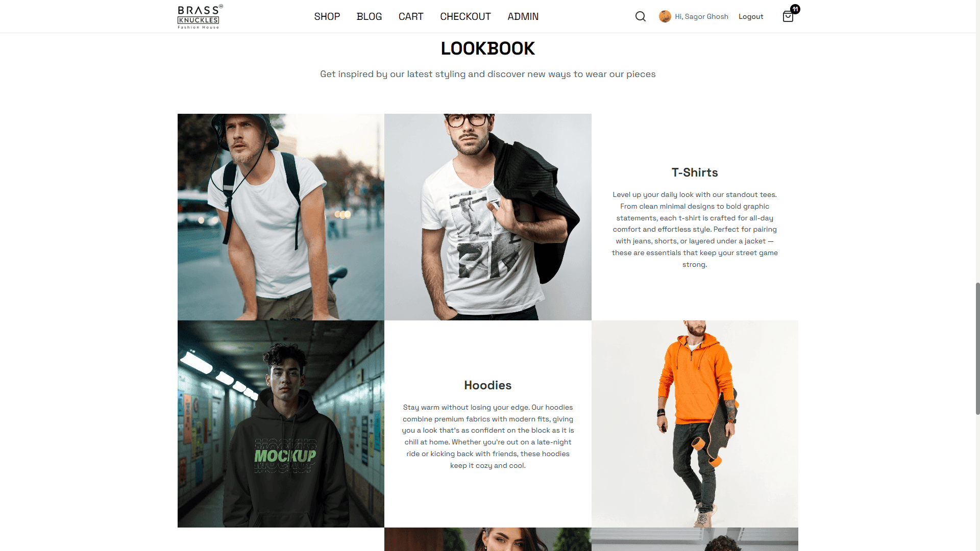Click Sagor Ghosh's user avatar
The image size is (980, 551).
pos(665,16)
